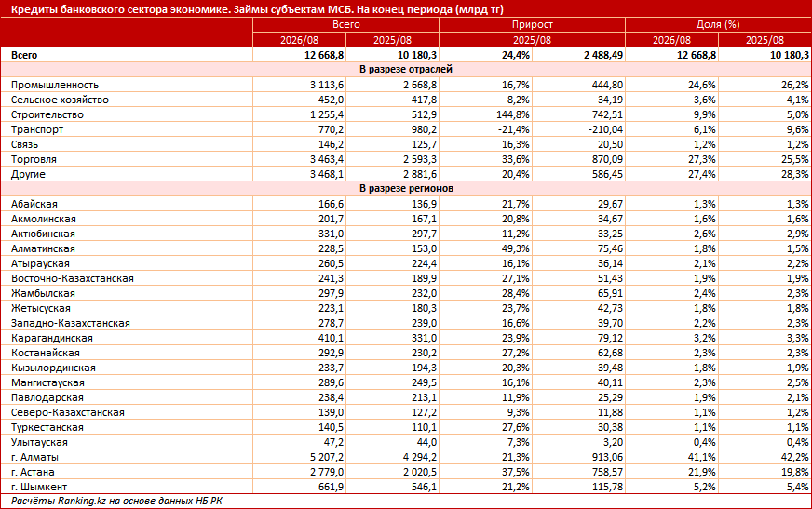Click the г. Алматы increment 913,06
Image resolution: width=812 pixels, height=509 pixels.
tap(607, 457)
